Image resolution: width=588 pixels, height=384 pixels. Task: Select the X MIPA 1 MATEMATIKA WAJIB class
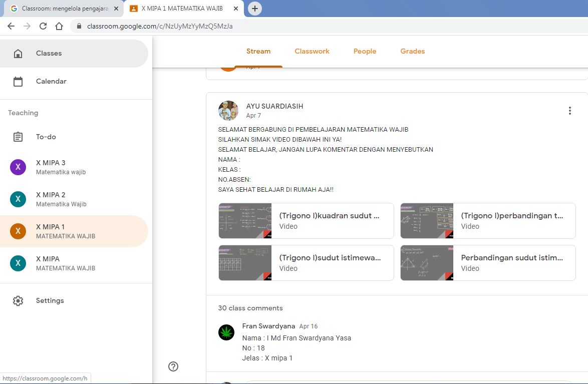pos(74,231)
